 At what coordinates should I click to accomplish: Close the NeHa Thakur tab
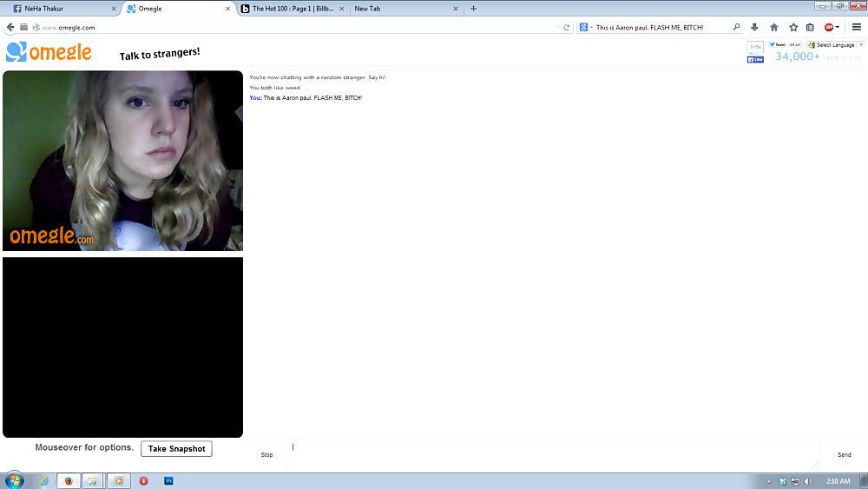tap(114, 9)
